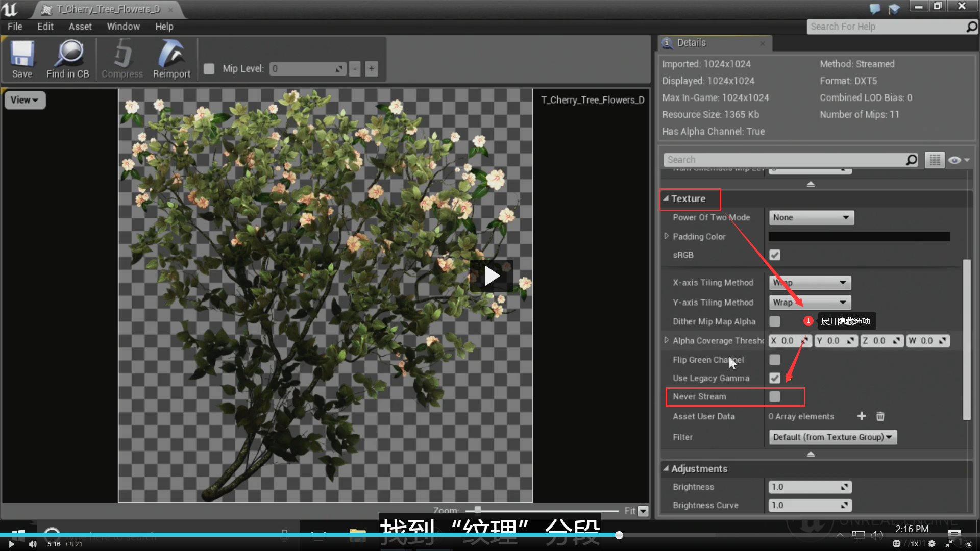Open the Filter texture group dropdown

point(832,437)
